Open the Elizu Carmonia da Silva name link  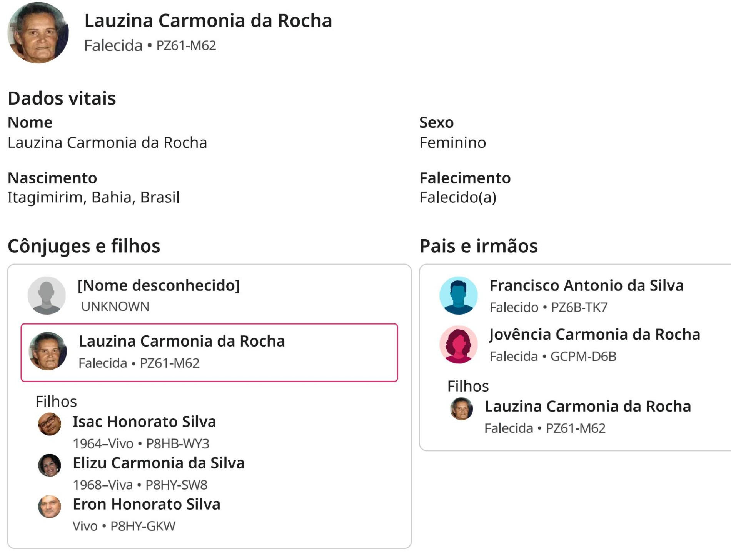pos(159,463)
